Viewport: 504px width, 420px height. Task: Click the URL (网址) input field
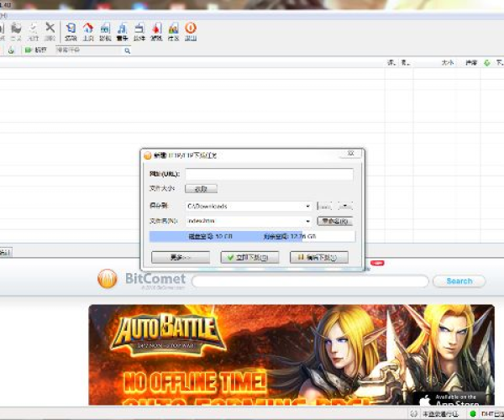tap(269, 174)
